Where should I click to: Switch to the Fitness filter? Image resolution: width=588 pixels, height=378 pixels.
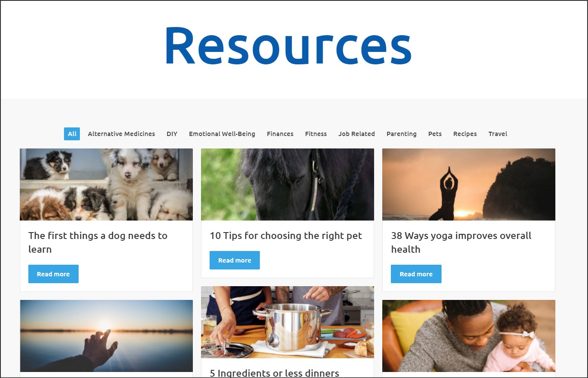tap(316, 134)
